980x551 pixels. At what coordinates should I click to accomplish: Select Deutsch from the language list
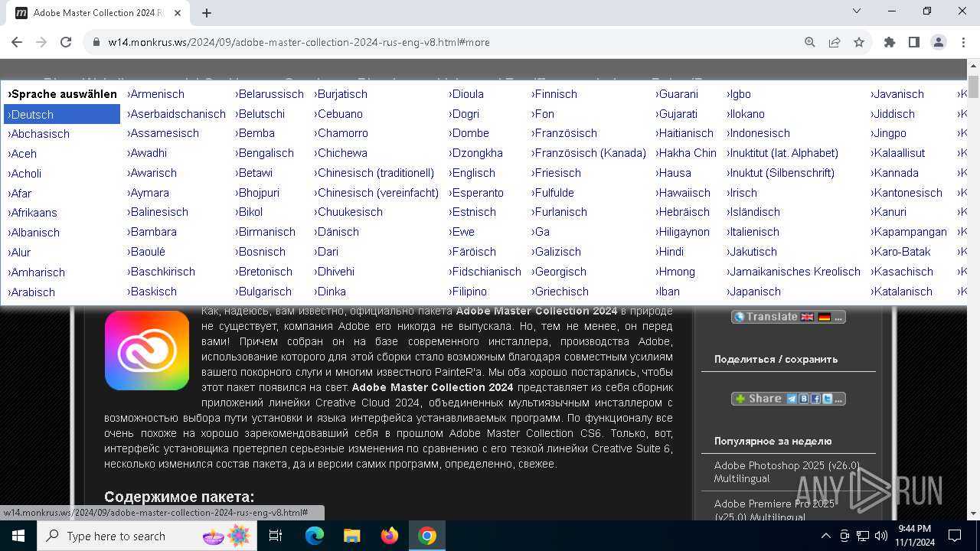62,115
